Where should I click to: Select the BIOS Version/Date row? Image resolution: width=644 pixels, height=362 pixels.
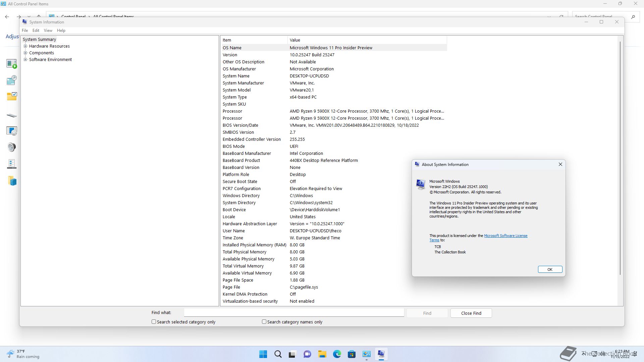click(x=334, y=125)
